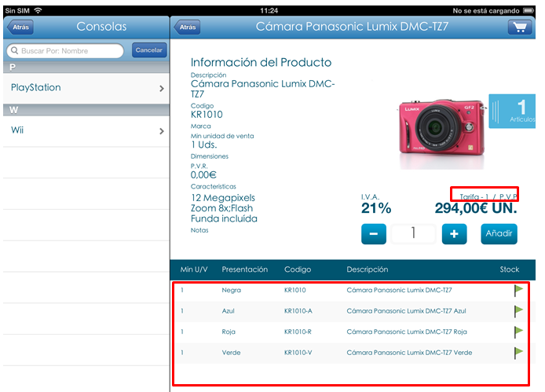This screenshot has height=392, width=545.
Task: Open the Wii category
Action: [x=86, y=130]
